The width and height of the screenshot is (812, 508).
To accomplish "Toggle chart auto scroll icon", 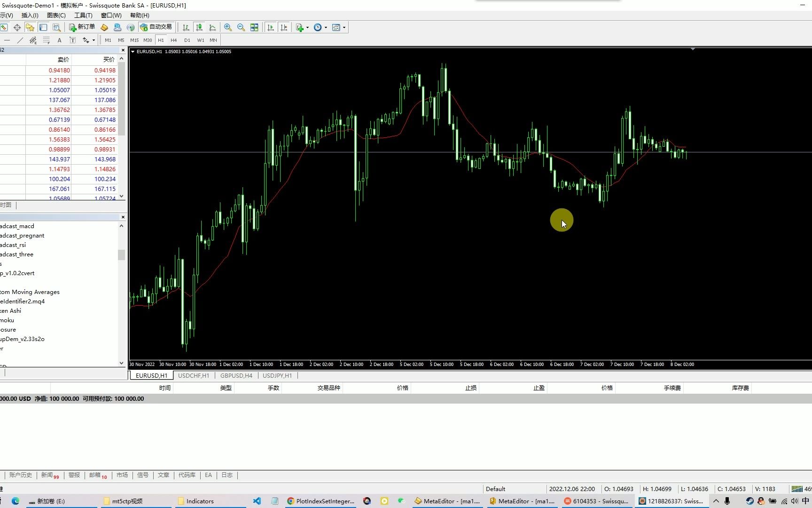I will click(x=271, y=27).
